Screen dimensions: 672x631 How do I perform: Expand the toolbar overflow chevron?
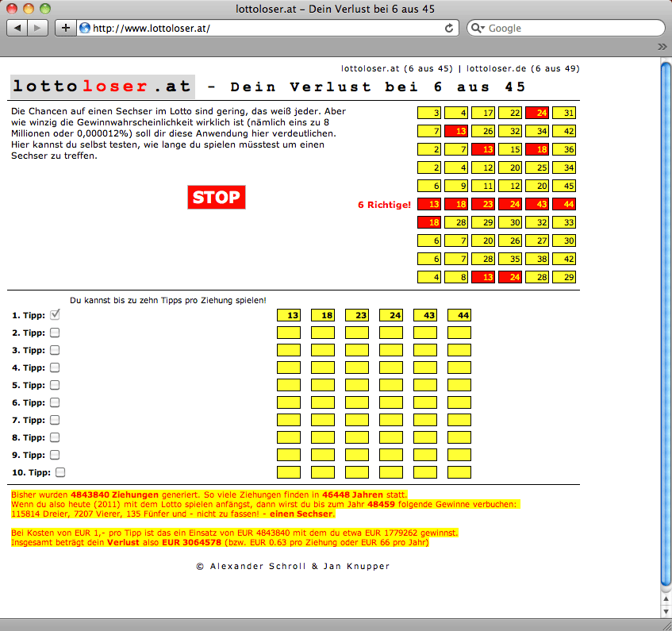pos(662,46)
